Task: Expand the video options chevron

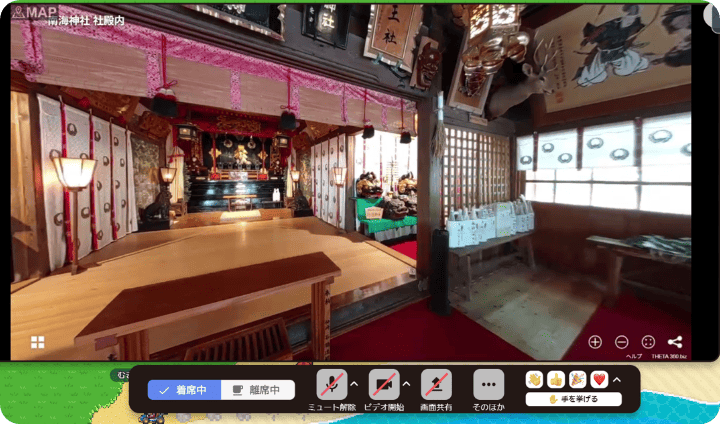Action: pyautogui.click(x=406, y=384)
